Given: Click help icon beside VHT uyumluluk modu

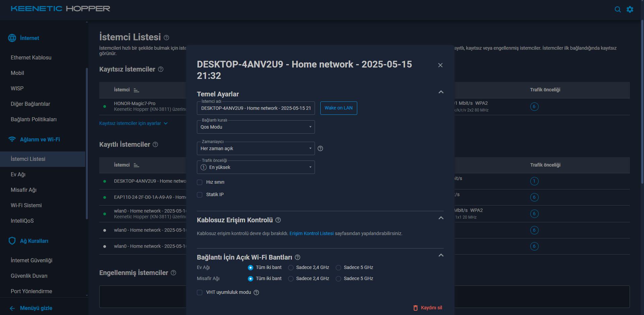Looking at the screenshot, I should click(x=256, y=292).
